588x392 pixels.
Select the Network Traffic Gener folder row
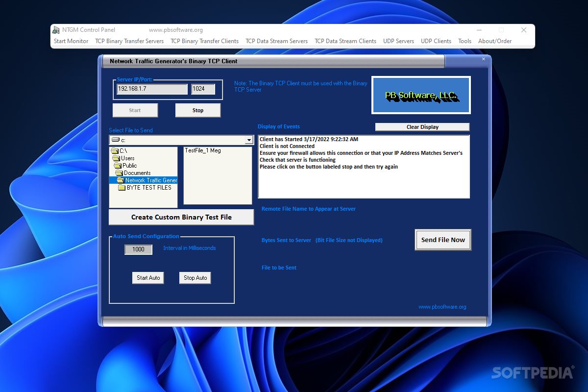(144, 180)
